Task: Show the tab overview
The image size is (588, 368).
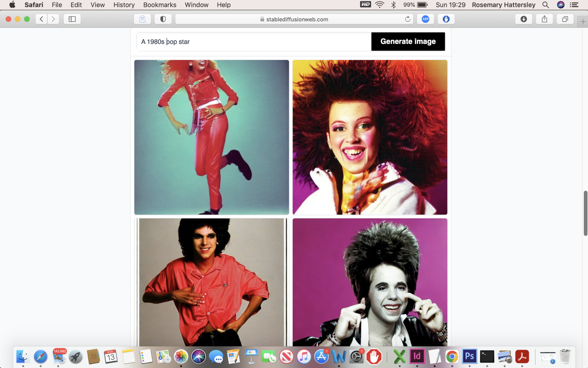Action: [x=565, y=19]
